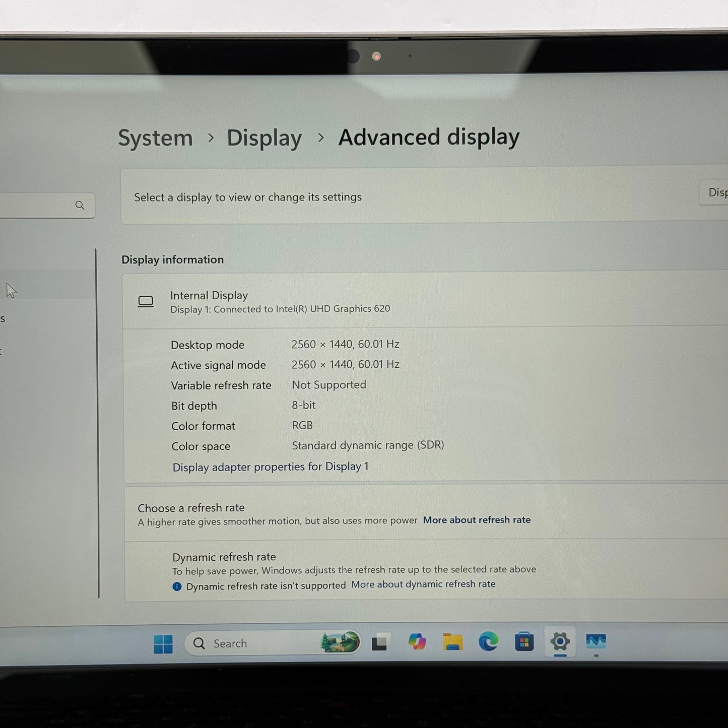The height and width of the screenshot is (728, 728).
Task: Click the dynamic refresh rate info icon
Action: pyautogui.click(x=177, y=586)
